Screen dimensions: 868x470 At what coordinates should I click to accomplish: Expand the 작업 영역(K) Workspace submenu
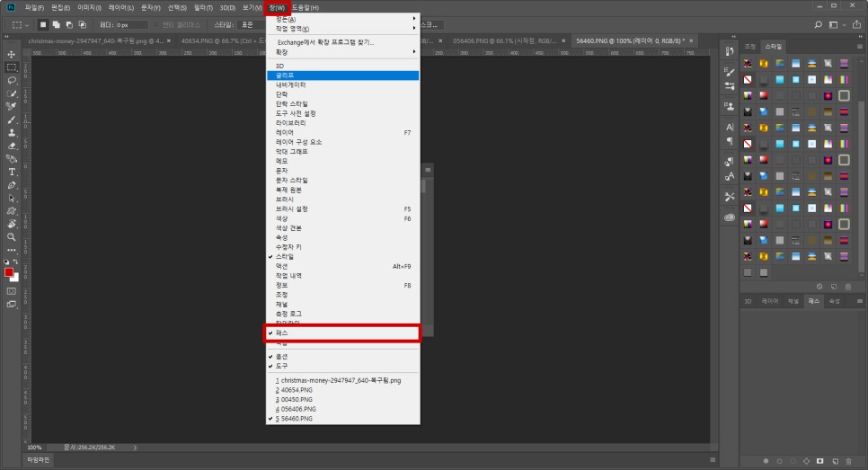pyautogui.click(x=342, y=29)
